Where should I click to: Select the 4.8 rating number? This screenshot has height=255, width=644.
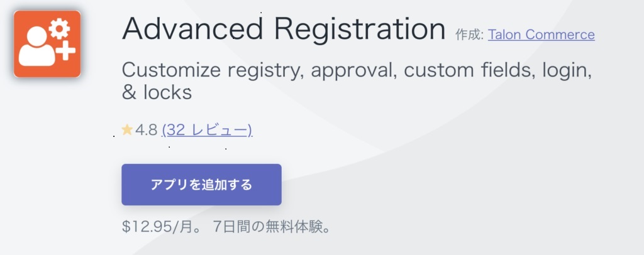[x=146, y=130]
